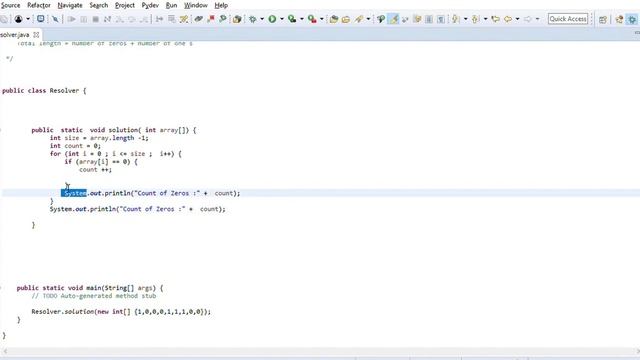
Task: Click the Previous Annotation icon
Action: tap(475, 19)
